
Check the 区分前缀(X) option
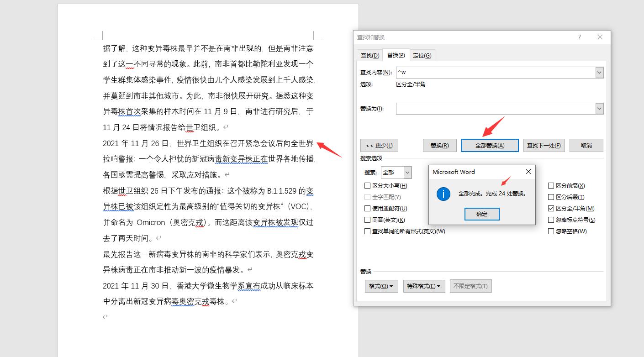coord(551,185)
